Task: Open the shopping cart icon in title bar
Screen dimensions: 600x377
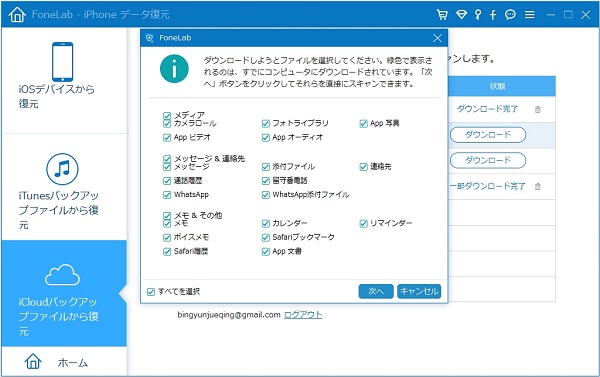Action: (442, 15)
